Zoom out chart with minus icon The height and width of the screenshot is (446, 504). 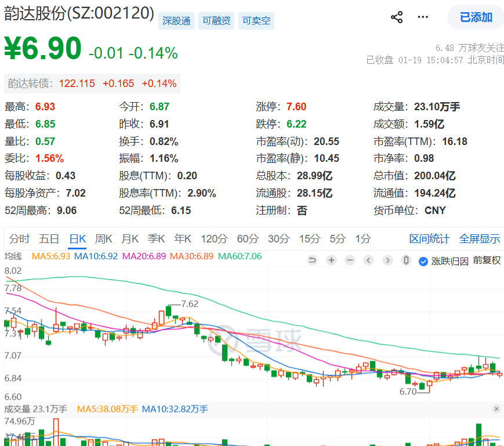(350, 260)
